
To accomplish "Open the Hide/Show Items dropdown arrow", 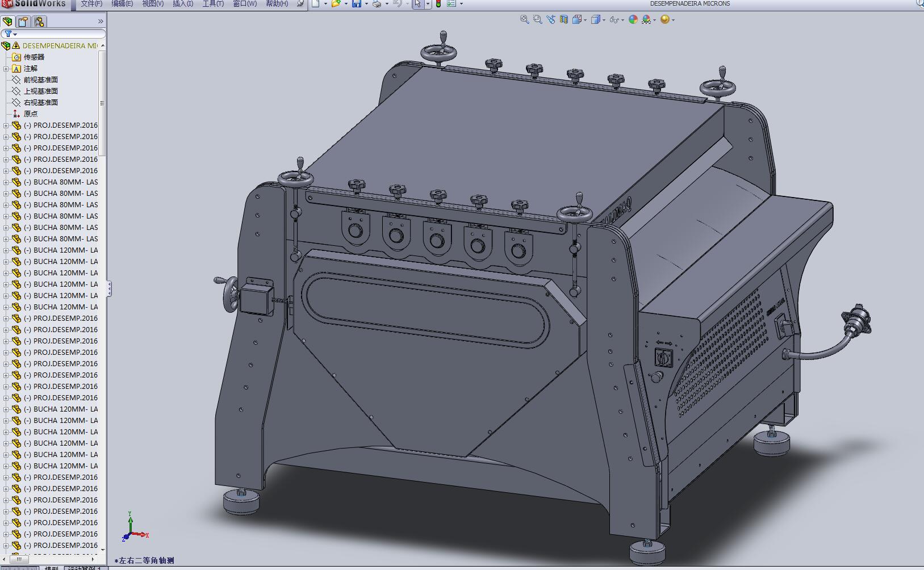I will (622, 20).
